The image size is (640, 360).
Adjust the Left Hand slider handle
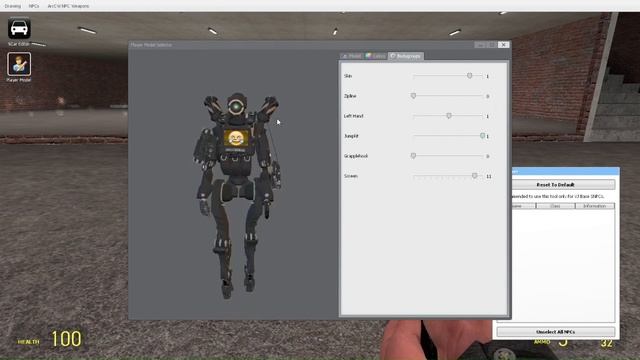click(449, 116)
